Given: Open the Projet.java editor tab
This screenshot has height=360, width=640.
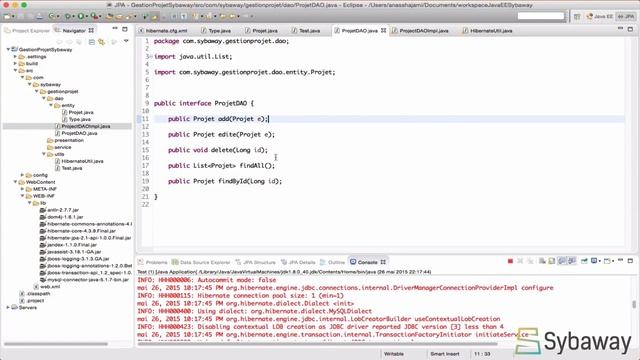Looking at the screenshot, I should 261,31.
